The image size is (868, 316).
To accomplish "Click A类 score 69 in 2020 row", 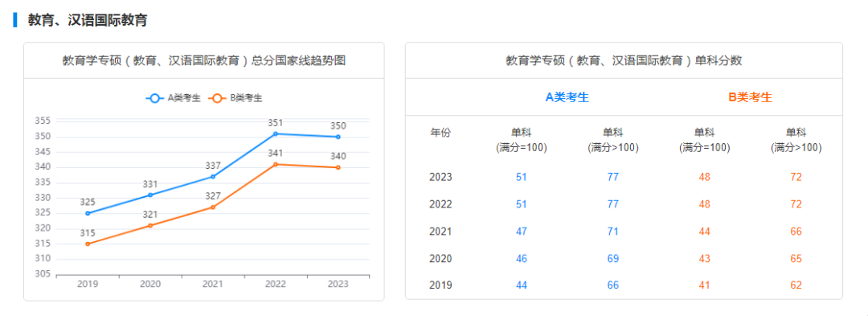I will (612, 258).
